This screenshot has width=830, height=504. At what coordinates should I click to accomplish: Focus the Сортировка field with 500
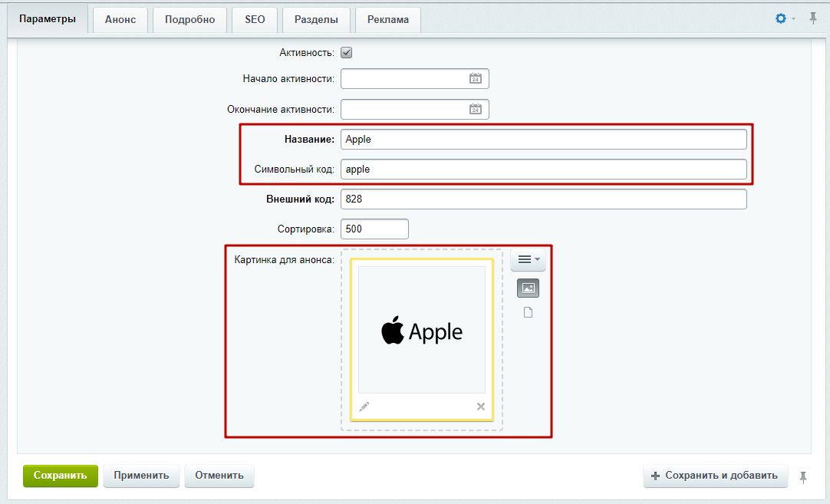click(x=374, y=229)
